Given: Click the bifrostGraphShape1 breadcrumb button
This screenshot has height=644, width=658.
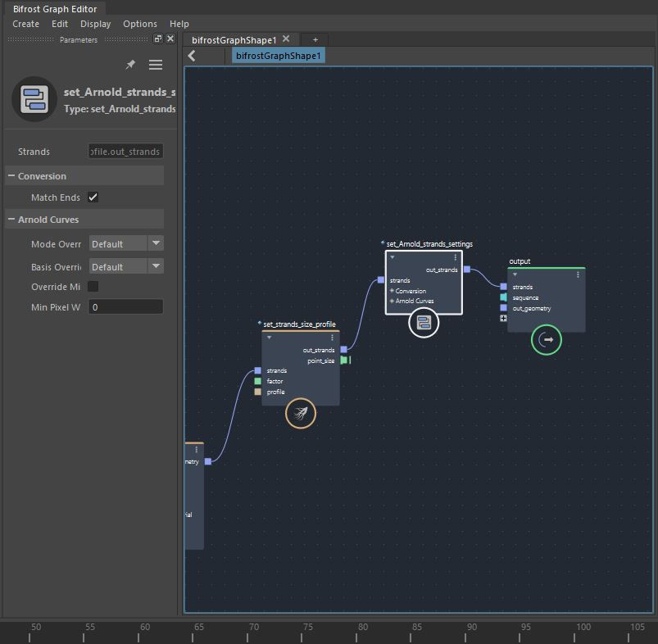Looking at the screenshot, I should tap(279, 56).
